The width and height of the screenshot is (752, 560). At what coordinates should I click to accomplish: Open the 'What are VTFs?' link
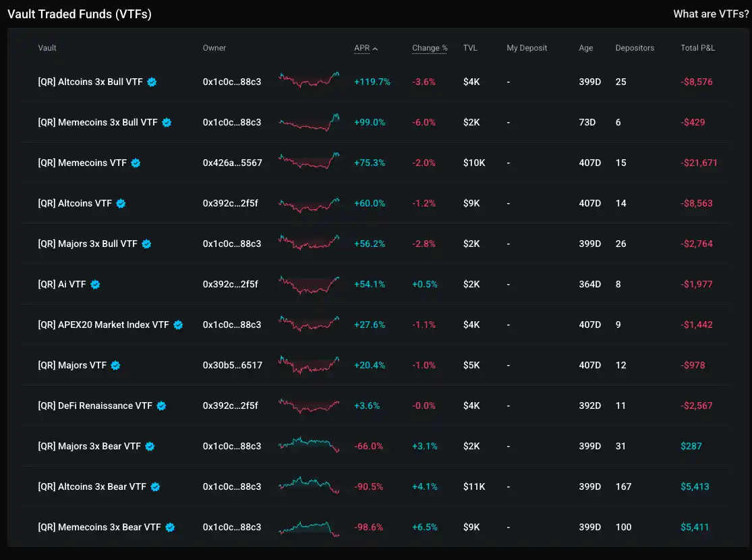point(710,14)
